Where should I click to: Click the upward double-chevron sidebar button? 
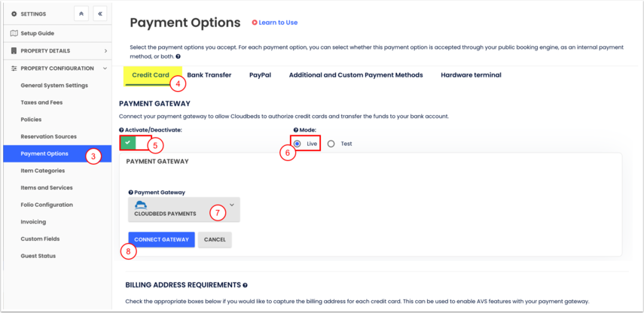(81, 14)
